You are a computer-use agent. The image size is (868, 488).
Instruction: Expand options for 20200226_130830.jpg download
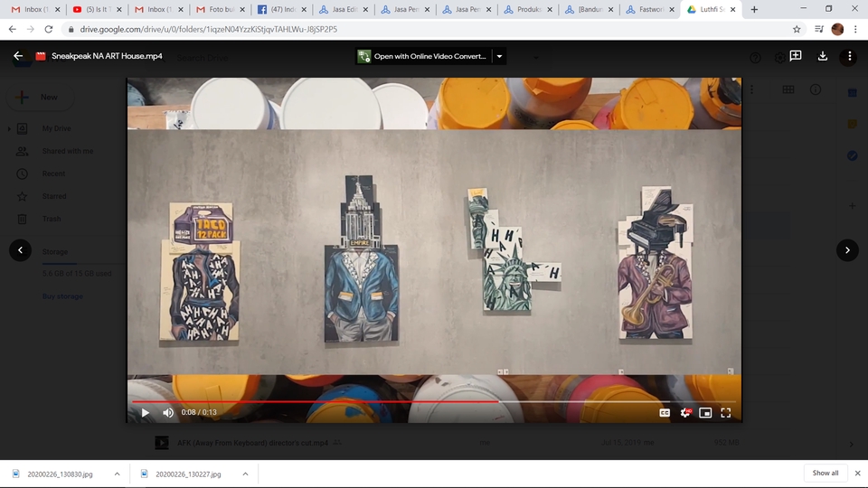point(117,474)
